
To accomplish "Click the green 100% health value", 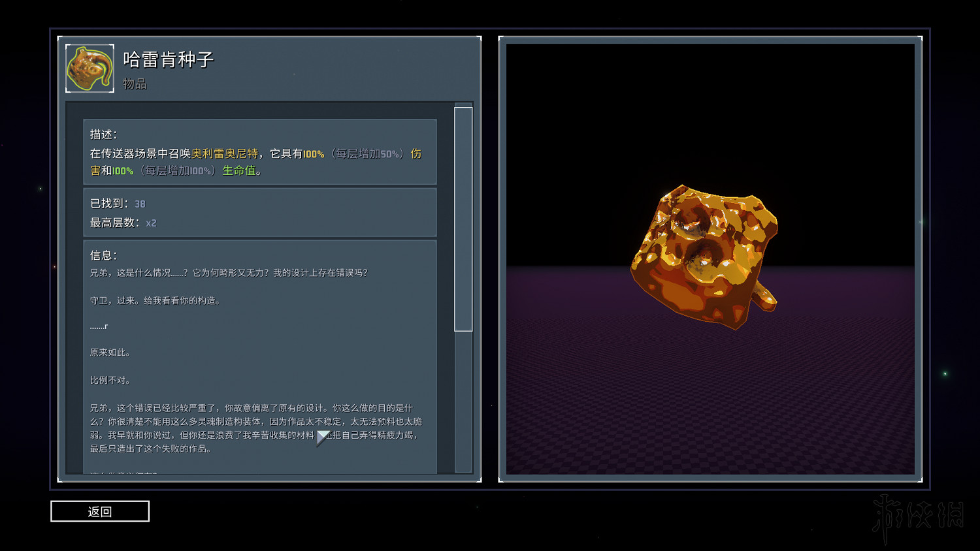I will [x=123, y=172].
